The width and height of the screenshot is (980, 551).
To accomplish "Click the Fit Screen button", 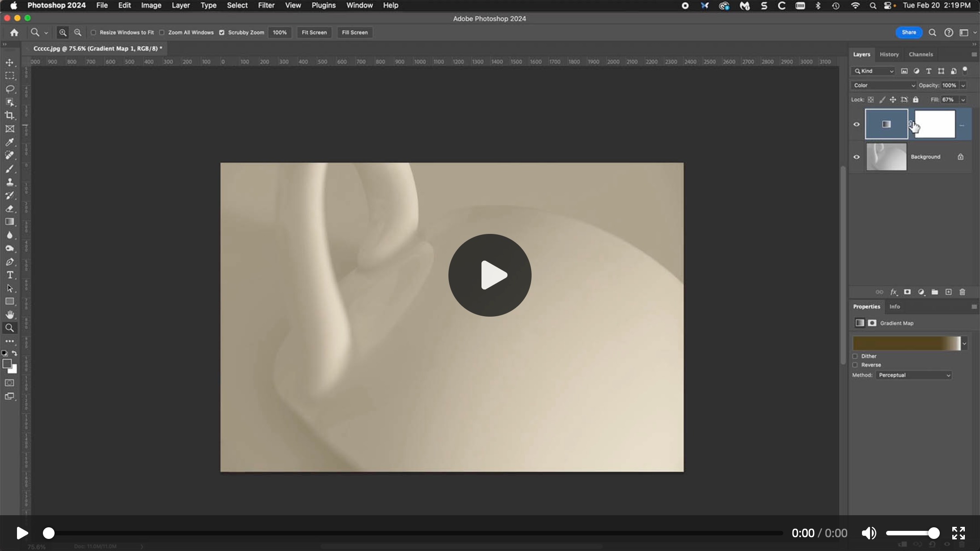I will pos(314,33).
